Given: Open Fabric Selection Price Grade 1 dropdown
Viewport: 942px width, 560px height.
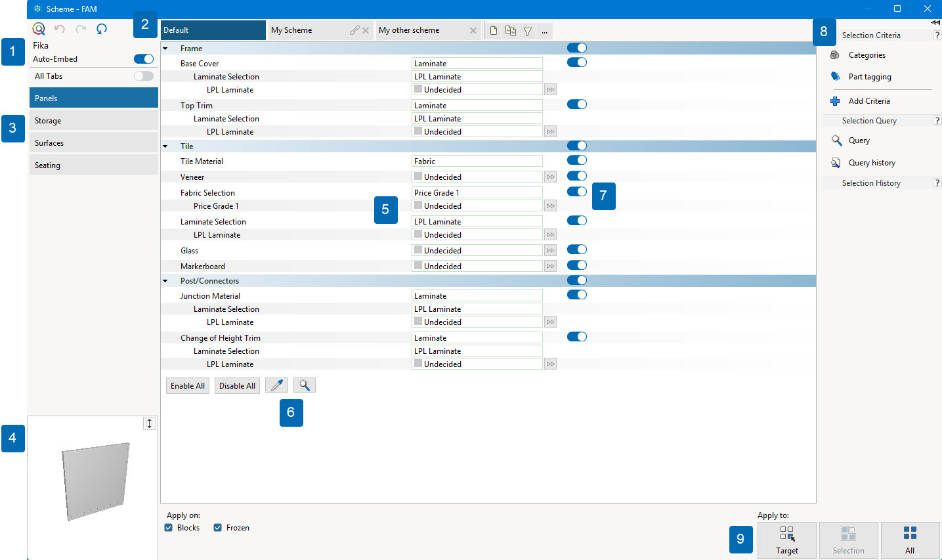Looking at the screenshot, I should click(477, 193).
